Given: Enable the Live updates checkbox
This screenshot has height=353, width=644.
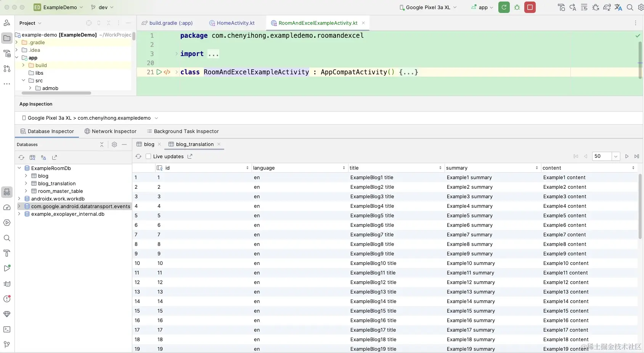Looking at the screenshot, I should 148,156.
